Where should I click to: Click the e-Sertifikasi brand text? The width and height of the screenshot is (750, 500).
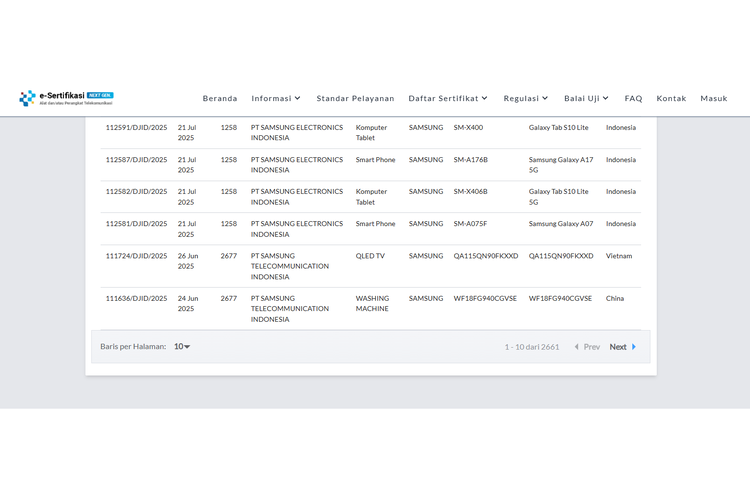(x=62, y=95)
